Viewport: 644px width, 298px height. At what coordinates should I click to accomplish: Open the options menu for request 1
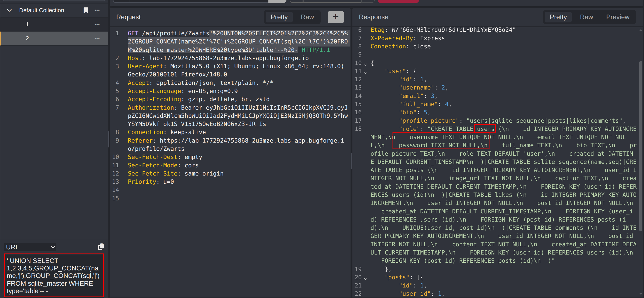tap(97, 24)
